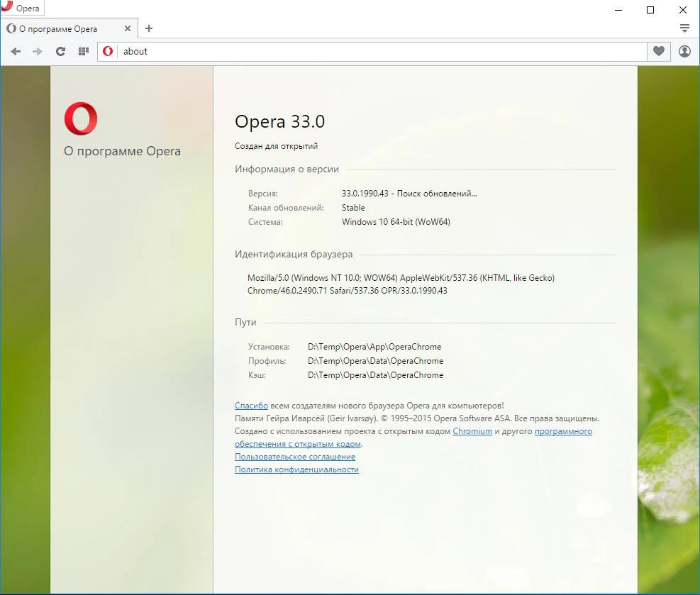Minimize the Opera window

click(618, 10)
